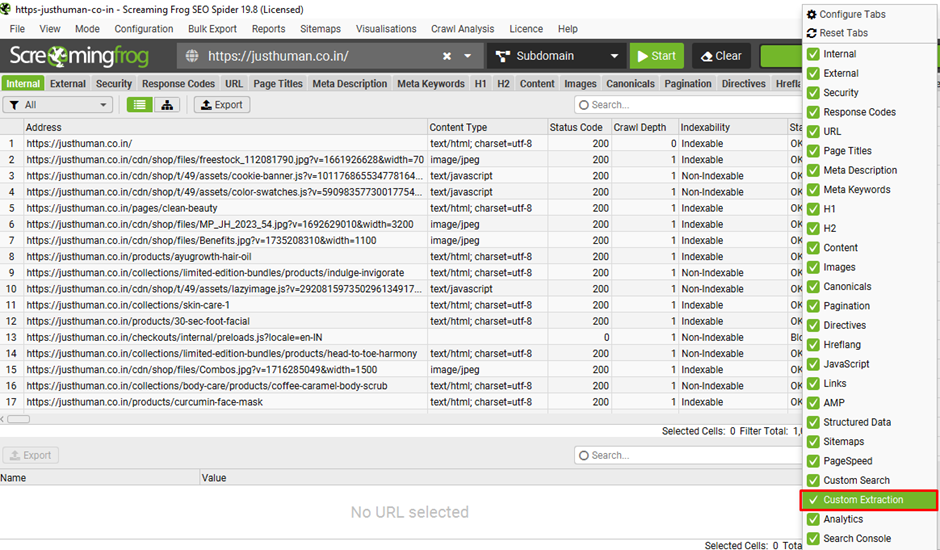The height and width of the screenshot is (550, 940).
Task: Switch to the H1 tab
Action: point(480,84)
